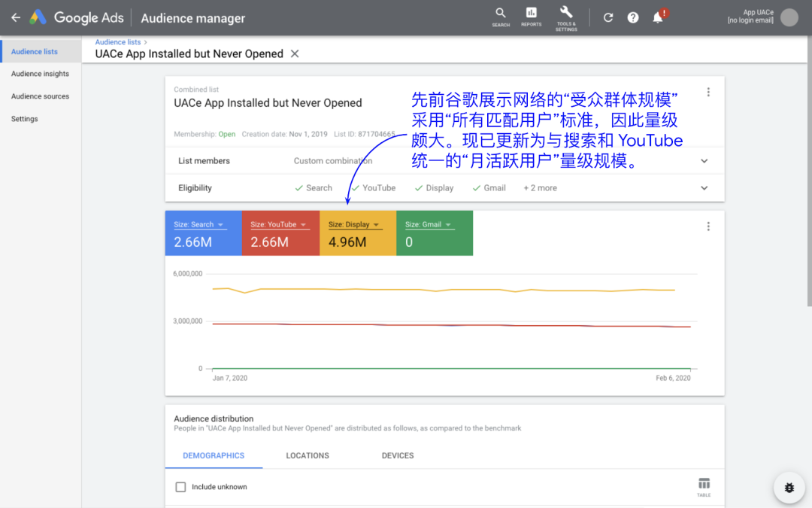
Task: Click the refresh icon
Action: [608, 17]
